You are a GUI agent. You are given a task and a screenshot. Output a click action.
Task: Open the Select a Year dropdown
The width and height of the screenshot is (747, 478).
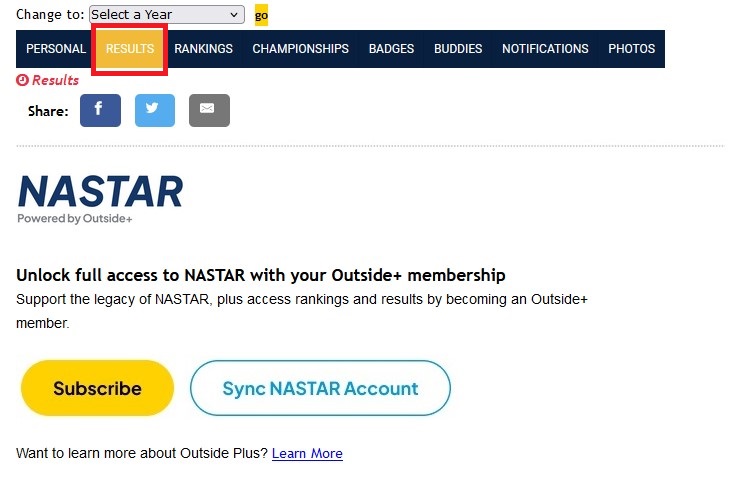coord(167,15)
